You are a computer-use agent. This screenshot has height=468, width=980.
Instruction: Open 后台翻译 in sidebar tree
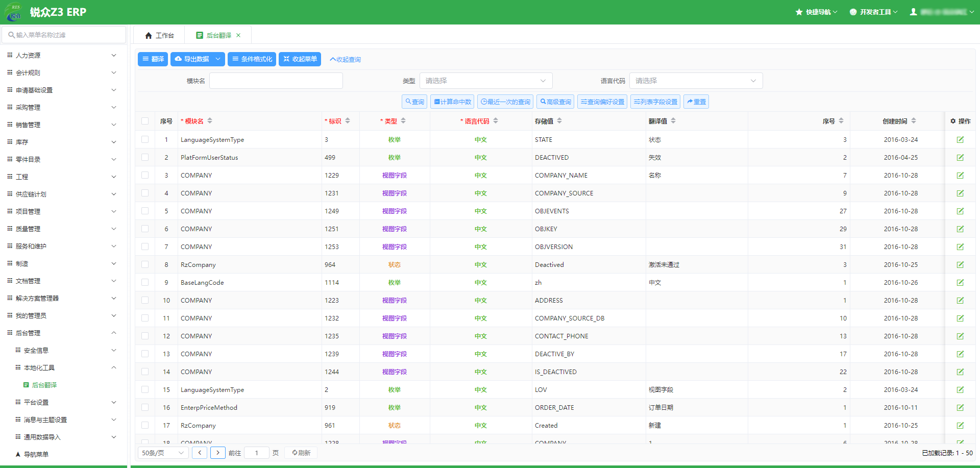point(44,385)
